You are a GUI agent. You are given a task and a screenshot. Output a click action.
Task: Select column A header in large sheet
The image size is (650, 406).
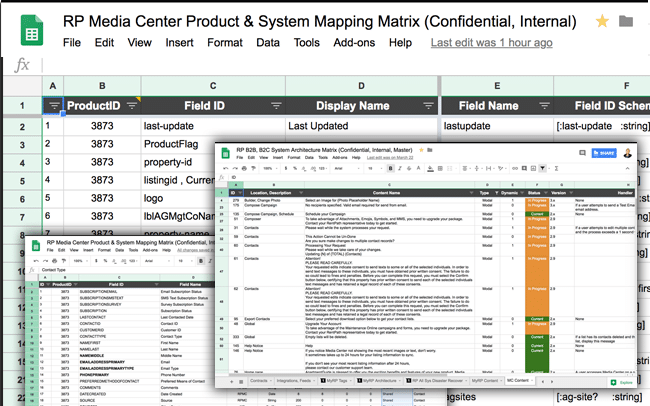point(53,86)
